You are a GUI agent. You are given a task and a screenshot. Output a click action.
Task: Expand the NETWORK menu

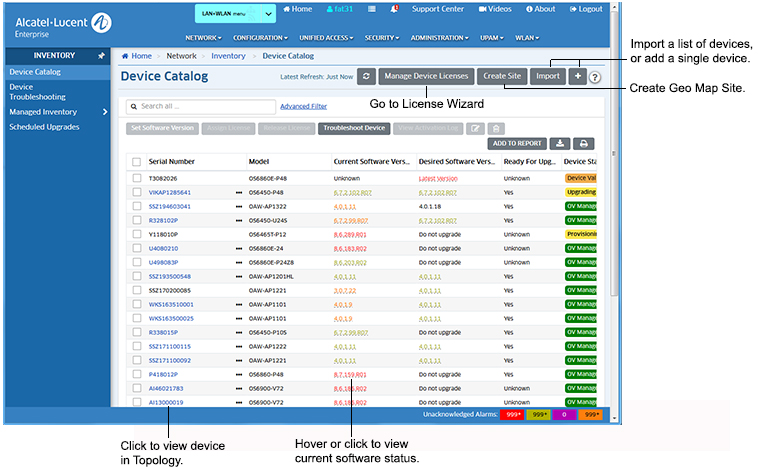[203, 38]
